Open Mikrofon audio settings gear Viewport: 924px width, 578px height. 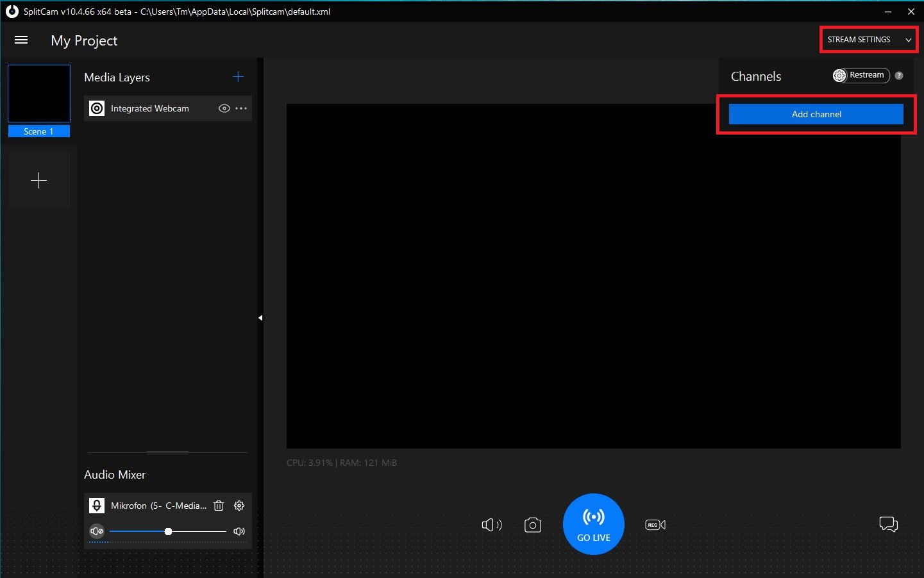239,506
